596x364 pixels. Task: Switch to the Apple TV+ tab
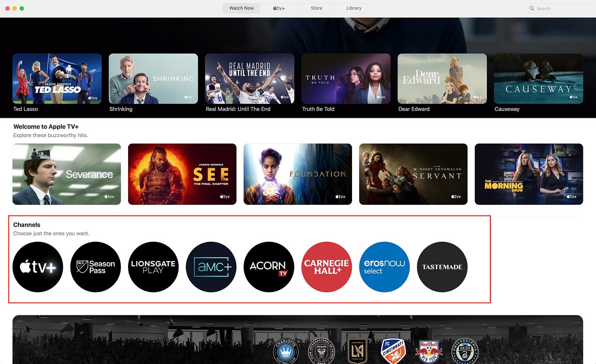(279, 8)
